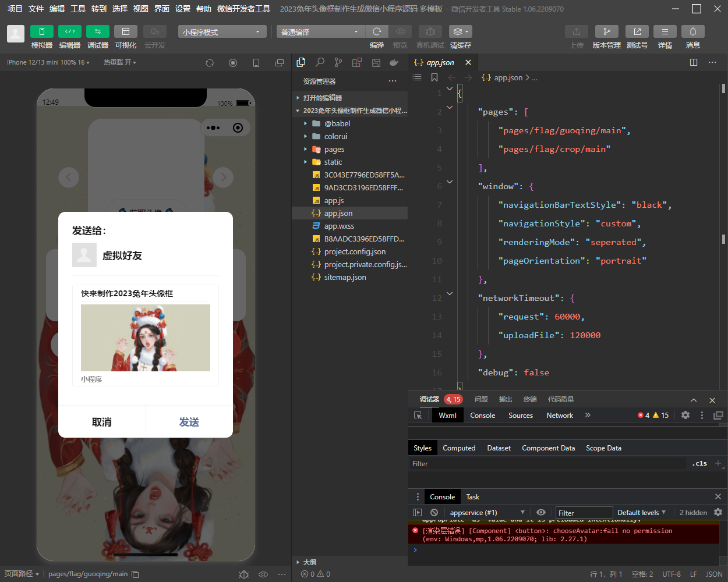Screen dimensions: 728x582
Task: Click the compile refresh (编译) icon
Action: (x=377, y=31)
